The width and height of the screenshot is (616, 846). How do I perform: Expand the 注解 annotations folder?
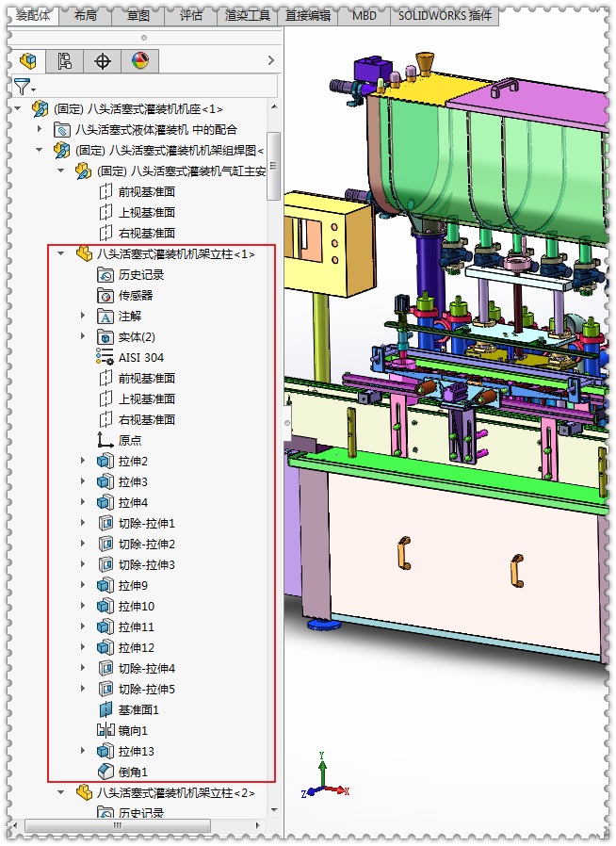click(x=83, y=316)
